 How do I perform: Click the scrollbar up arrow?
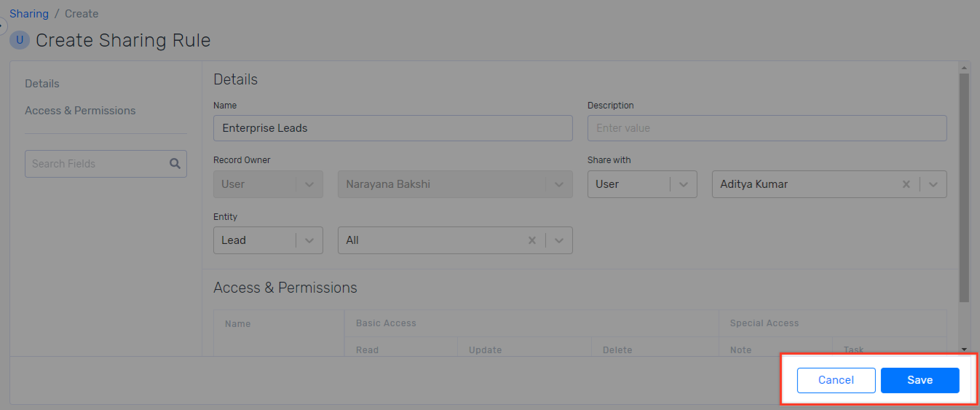click(964, 68)
